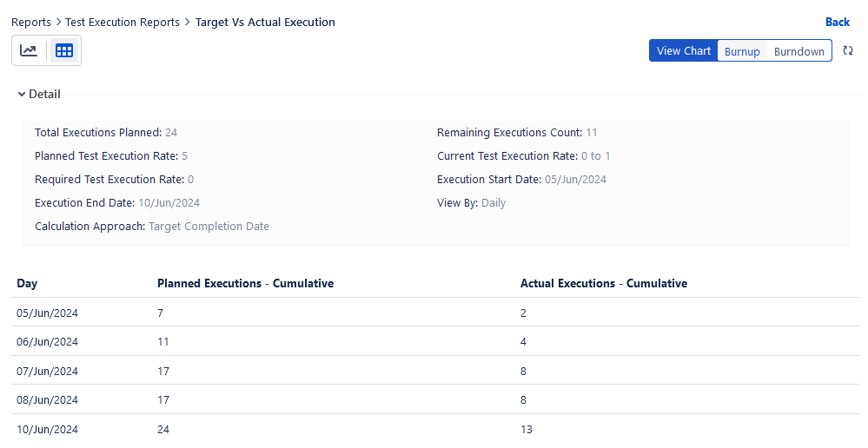Click Current Test Execution Rate value
Screen dimensions: 868x448
596,156
